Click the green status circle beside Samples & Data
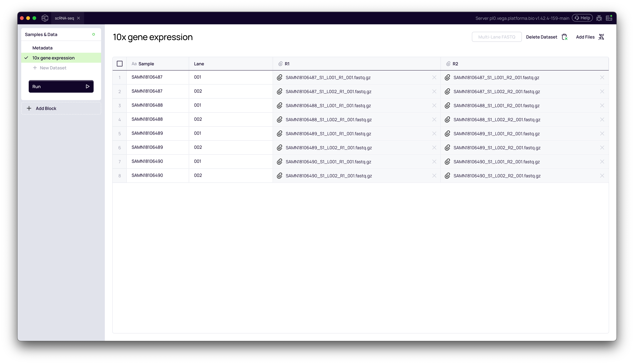This screenshot has width=634, height=364. pyautogui.click(x=93, y=34)
